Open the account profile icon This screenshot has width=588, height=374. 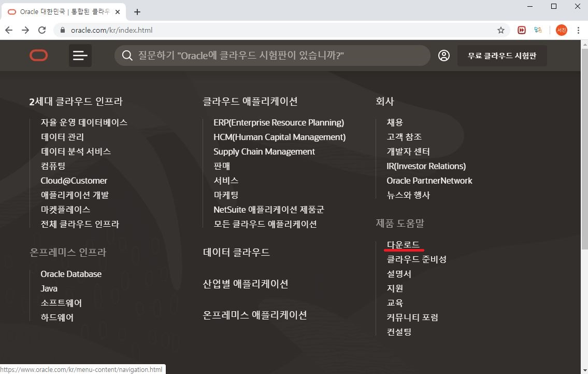pyautogui.click(x=443, y=56)
